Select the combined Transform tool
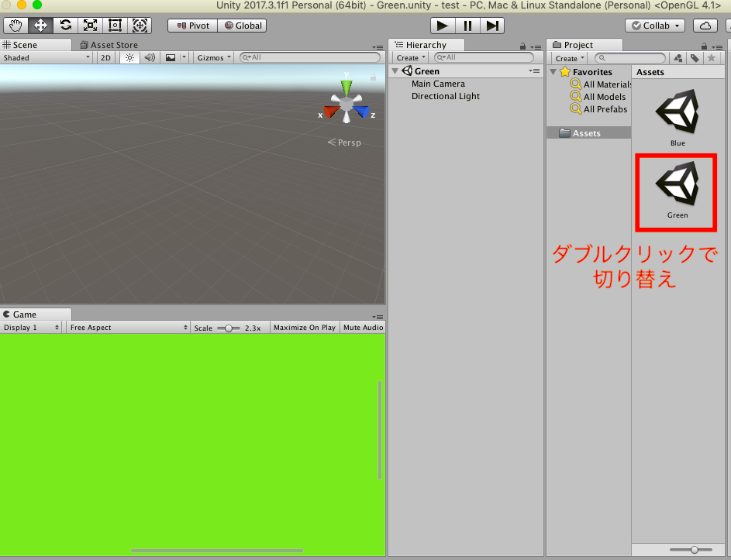The width and height of the screenshot is (731, 560). (x=140, y=26)
